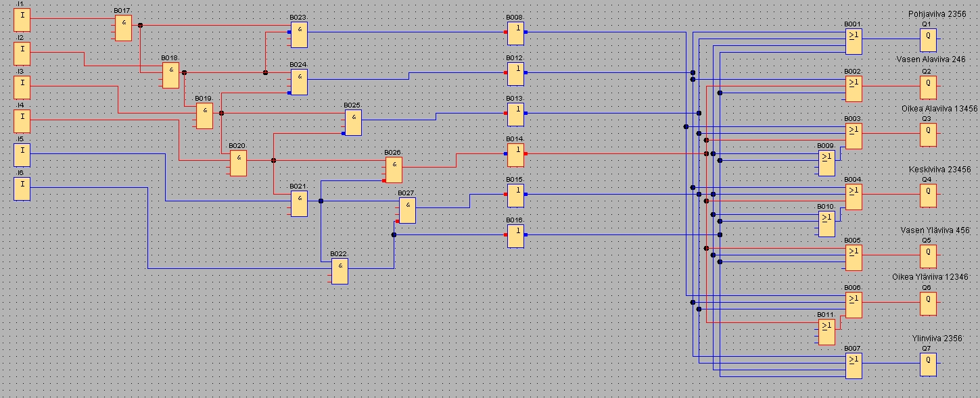The width and height of the screenshot is (980, 398).
Task: Select output block Q5
Action: click(x=928, y=256)
